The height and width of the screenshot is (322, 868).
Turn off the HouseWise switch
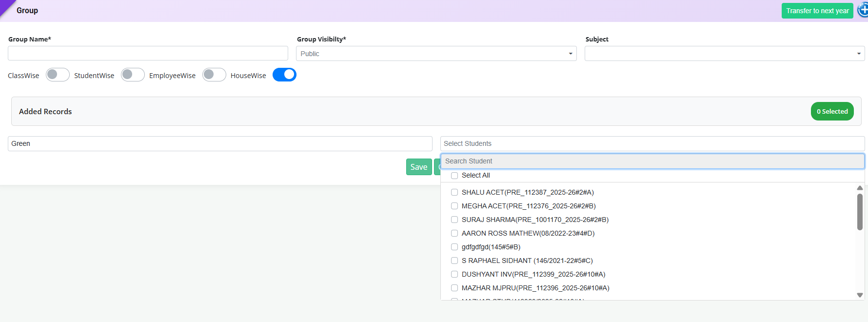click(284, 75)
